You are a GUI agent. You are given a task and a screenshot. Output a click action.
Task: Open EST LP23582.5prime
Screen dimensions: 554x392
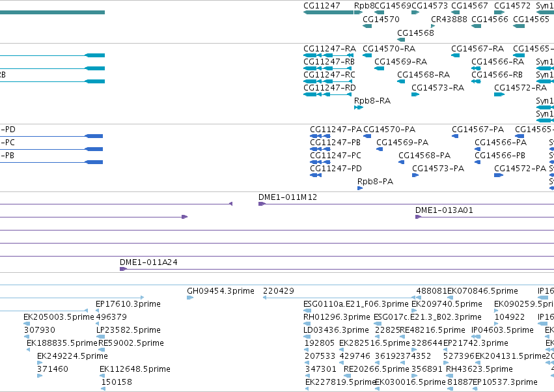click(x=128, y=330)
